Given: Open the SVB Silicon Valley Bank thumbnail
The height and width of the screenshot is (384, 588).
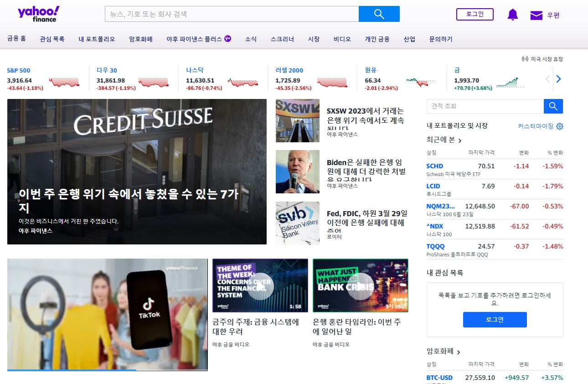Looking at the screenshot, I should tap(298, 223).
